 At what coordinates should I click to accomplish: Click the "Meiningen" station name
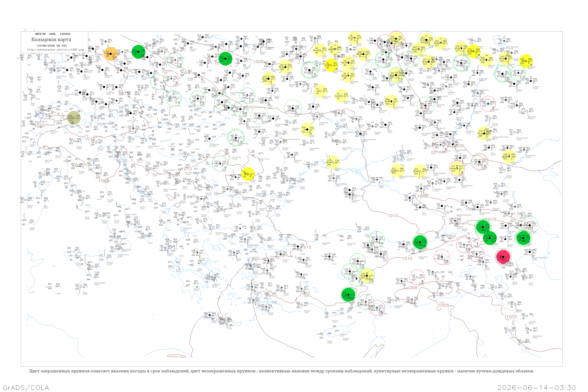click(109, 76)
